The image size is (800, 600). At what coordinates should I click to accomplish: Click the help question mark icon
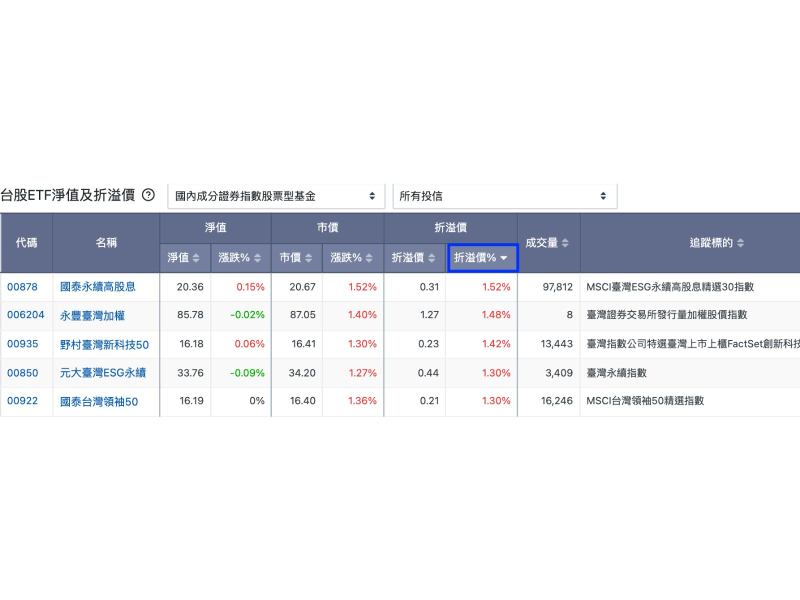coord(148,195)
